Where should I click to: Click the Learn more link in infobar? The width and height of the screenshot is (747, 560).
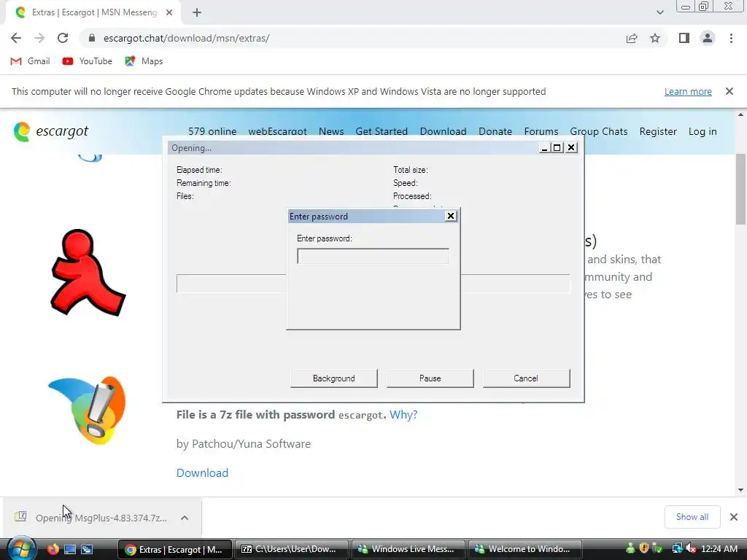point(688,91)
